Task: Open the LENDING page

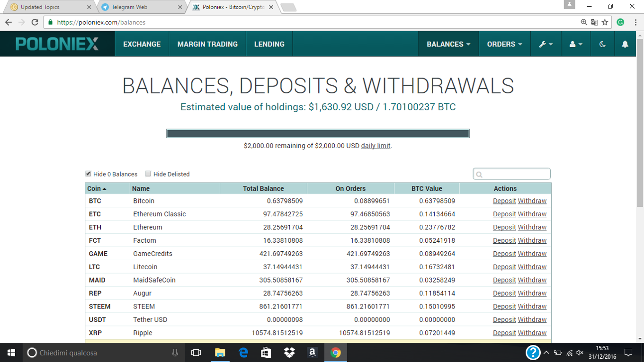Action: pos(269,44)
